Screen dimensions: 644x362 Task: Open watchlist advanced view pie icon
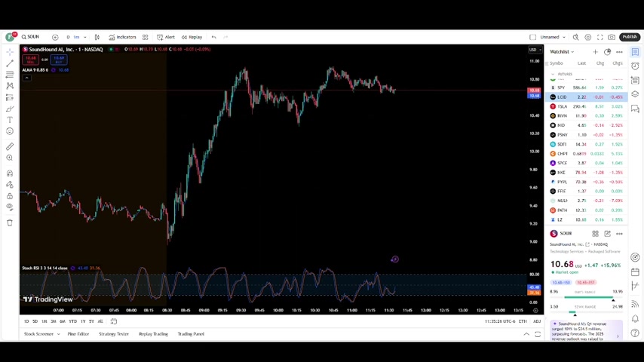[608, 52]
